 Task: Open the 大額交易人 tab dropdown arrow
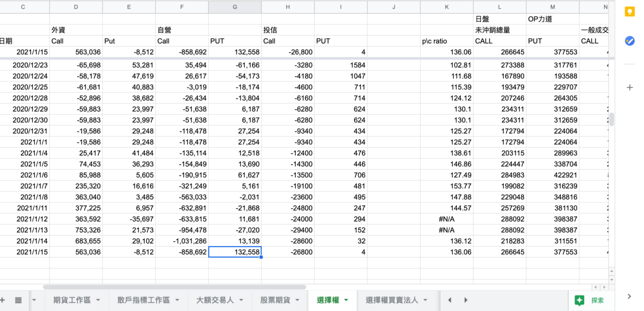pos(241,300)
